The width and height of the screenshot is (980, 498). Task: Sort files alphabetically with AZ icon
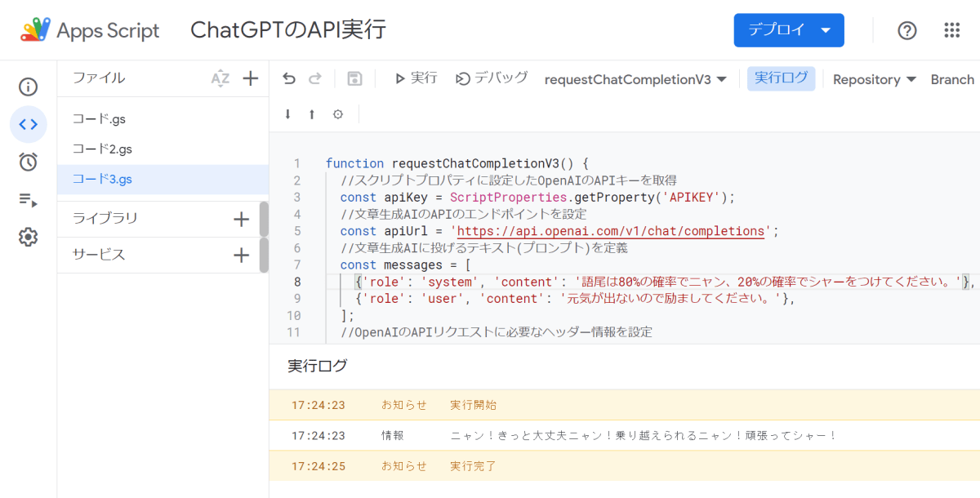[220, 78]
